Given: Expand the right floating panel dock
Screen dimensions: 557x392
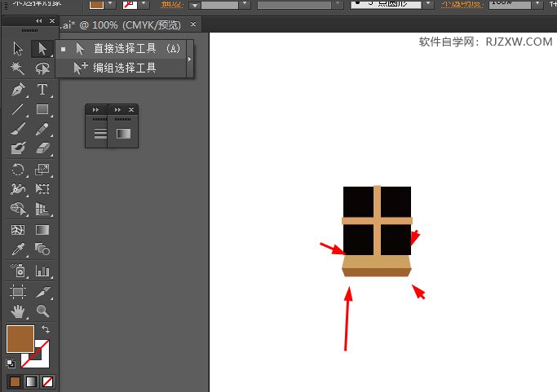Looking at the screenshot, I should (117, 110).
